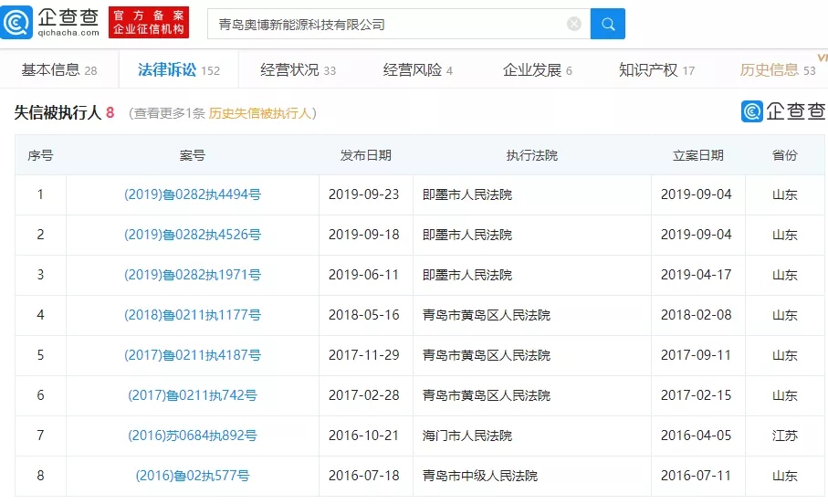This screenshot has height=504, width=828.
Task: Go to the 经营风险 tab
Action: pos(418,70)
